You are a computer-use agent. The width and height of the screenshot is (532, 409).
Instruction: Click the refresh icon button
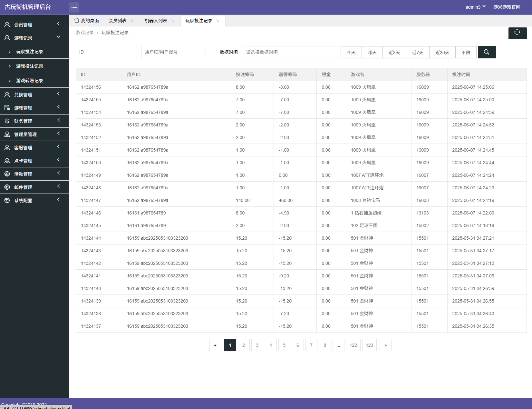(x=517, y=33)
